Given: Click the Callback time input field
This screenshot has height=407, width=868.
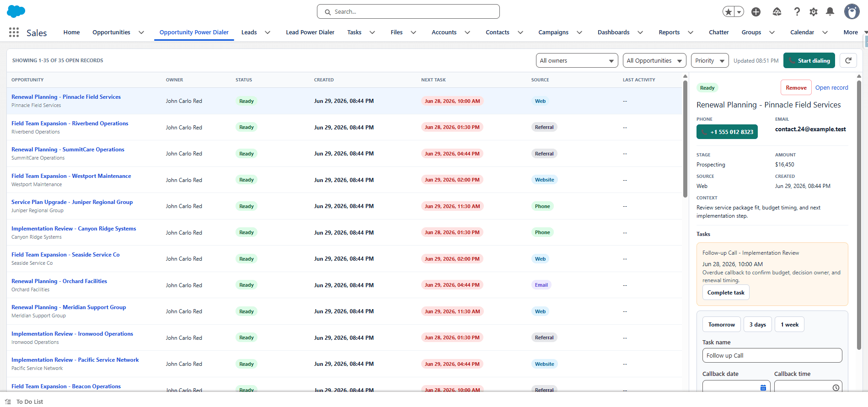Looking at the screenshot, I should coord(808,387).
